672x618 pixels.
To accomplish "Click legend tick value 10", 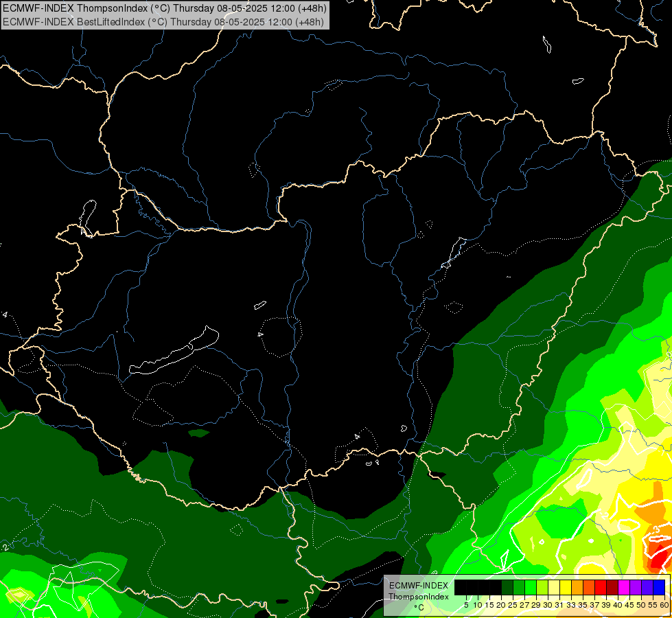I will pos(478,605).
